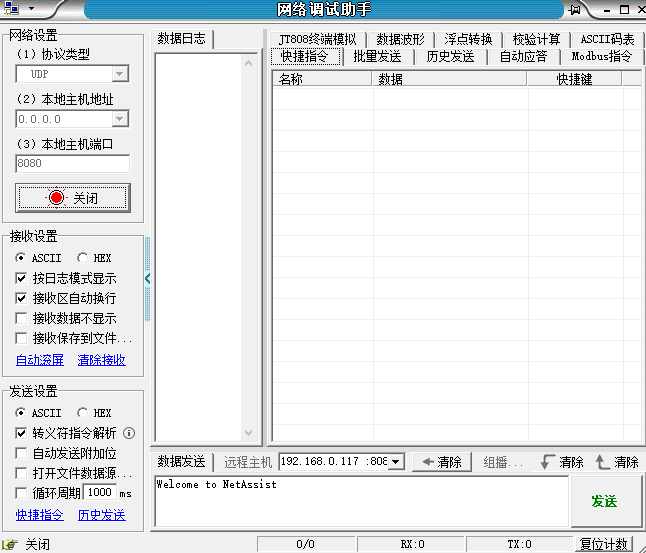Toggle 循环周期 checkbox
646x553 pixels.
coord(22,493)
